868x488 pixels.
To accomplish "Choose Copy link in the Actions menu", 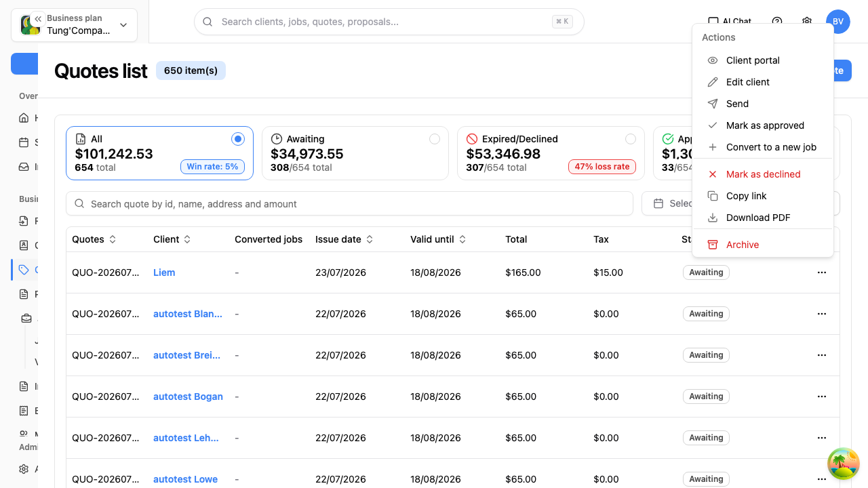I will coord(763,196).
